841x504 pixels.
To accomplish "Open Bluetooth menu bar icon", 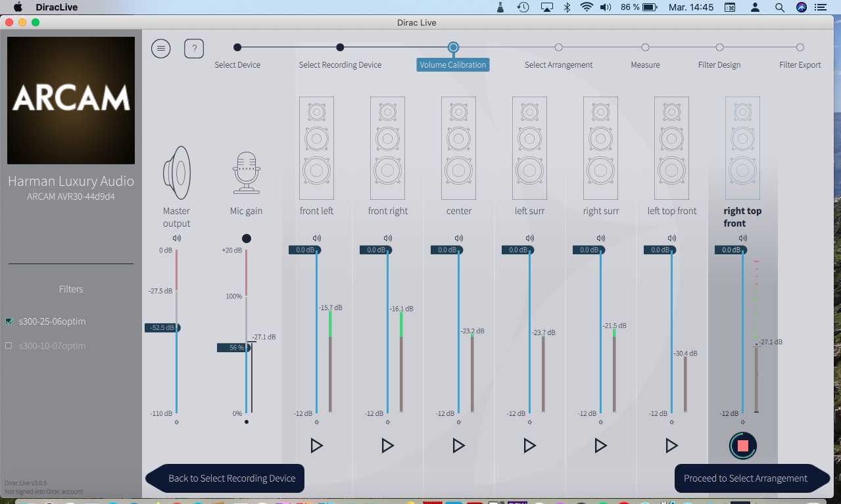I will coord(567,7).
